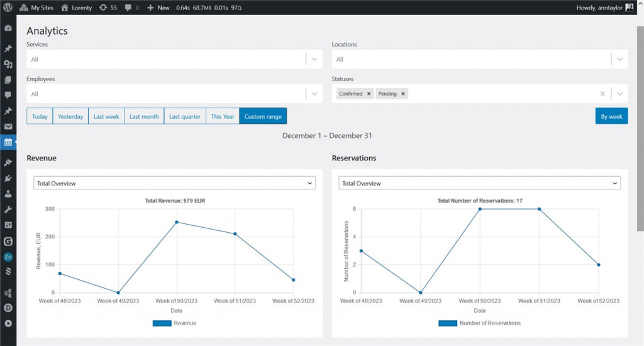This screenshot has height=346, width=644.
Task: Click the Media library sidebar icon
Action: tap(8, 64)
